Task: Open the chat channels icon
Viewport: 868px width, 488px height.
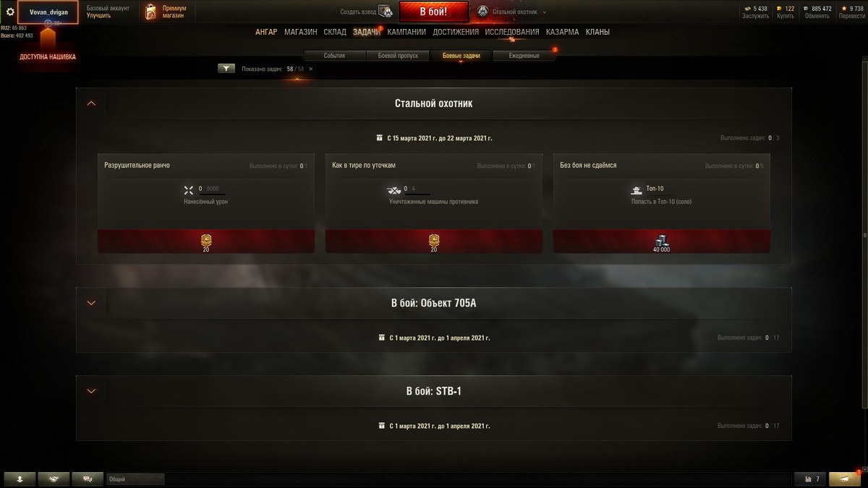Action: (88, 479)
